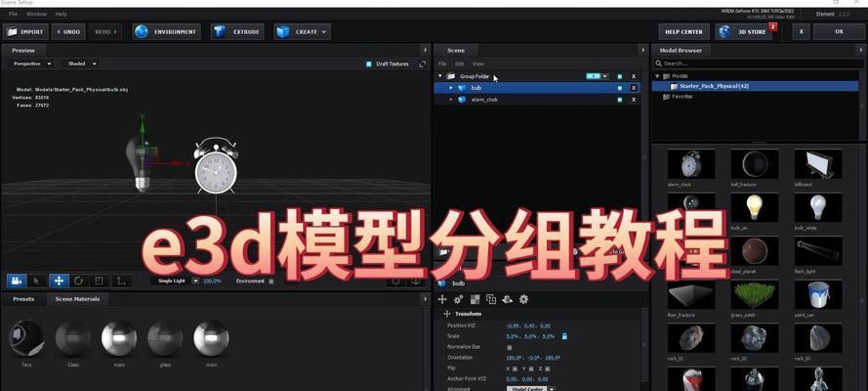Open the Help menu

pos(61,14)
